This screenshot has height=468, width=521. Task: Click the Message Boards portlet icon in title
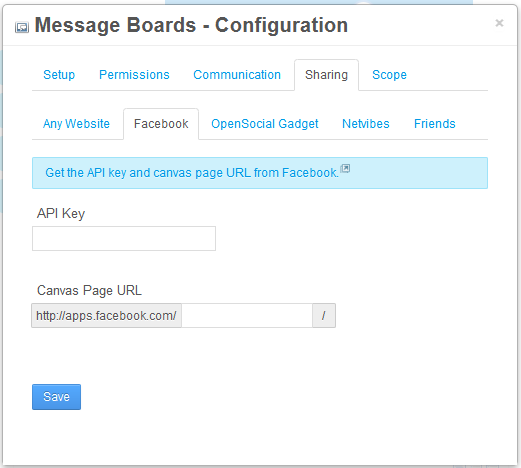22,27
